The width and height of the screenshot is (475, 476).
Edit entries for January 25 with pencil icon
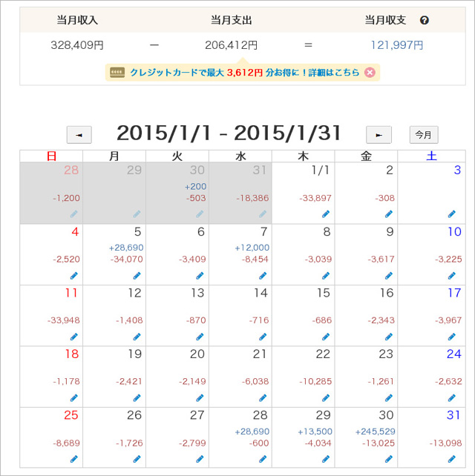click(74, 459)
